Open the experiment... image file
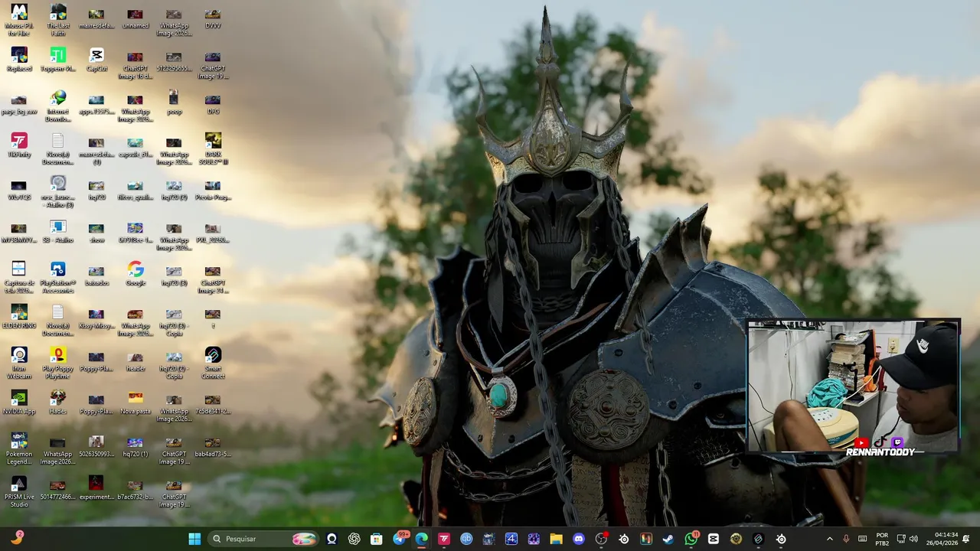980x551 pixels. [x=96, y=488]
